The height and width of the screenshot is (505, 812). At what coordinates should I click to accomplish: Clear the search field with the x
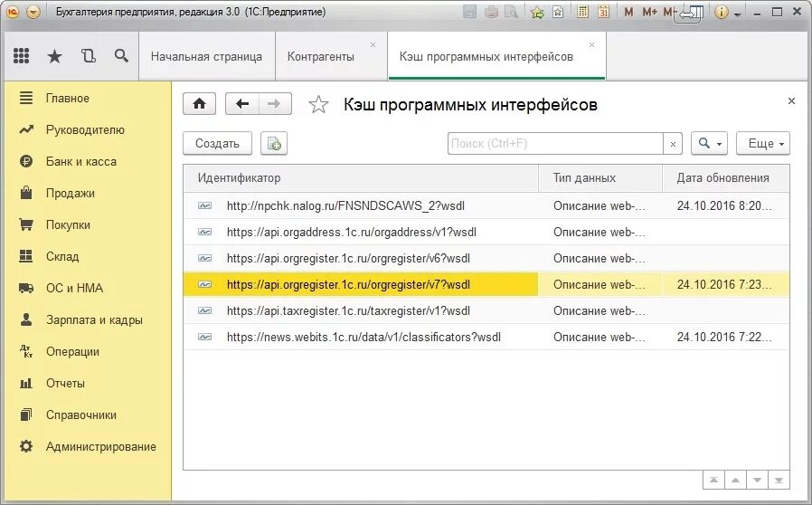[x=673, y=144]
